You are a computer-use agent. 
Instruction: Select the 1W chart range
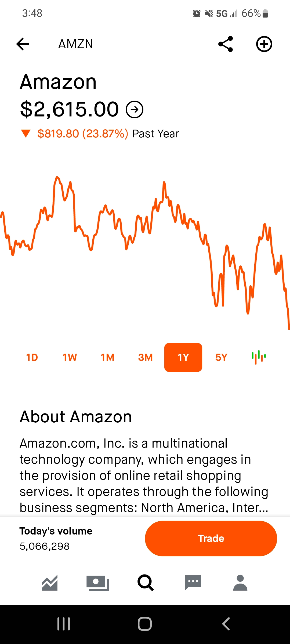[70, 357]
